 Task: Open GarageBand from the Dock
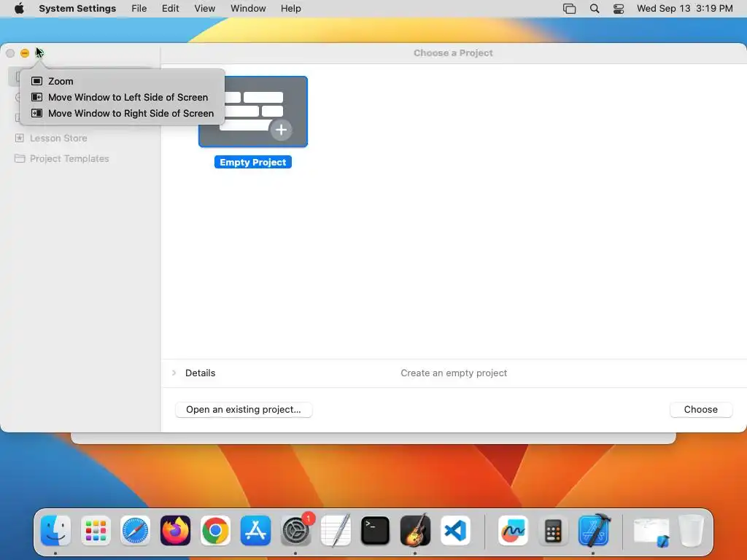point(415,531)
